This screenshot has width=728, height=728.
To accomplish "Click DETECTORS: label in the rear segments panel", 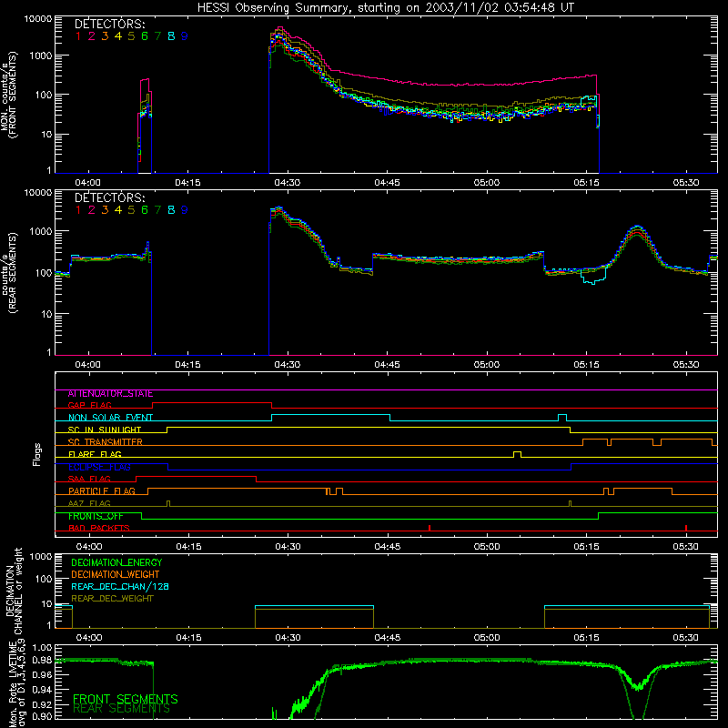I will (x=110, y=197).
